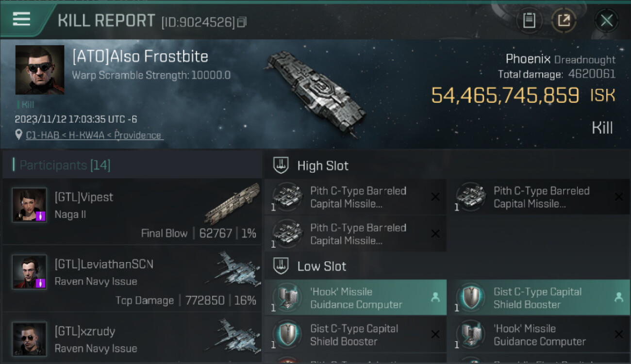Select LeviathanSCN's participant entry
Image resolution: width=631 pixels, height=364 pixels.
[x=131, y=278]
